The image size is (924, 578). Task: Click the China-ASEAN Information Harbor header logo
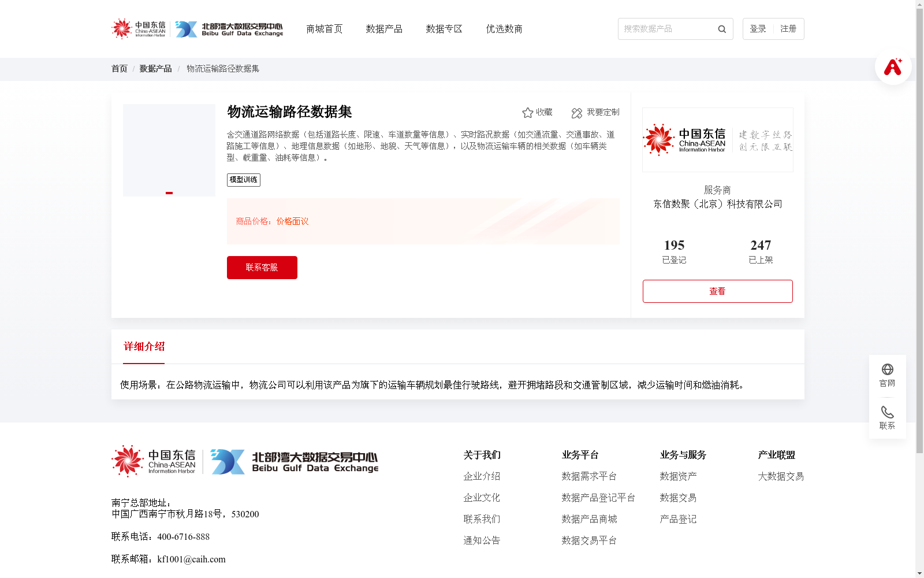tap(139, 29)
